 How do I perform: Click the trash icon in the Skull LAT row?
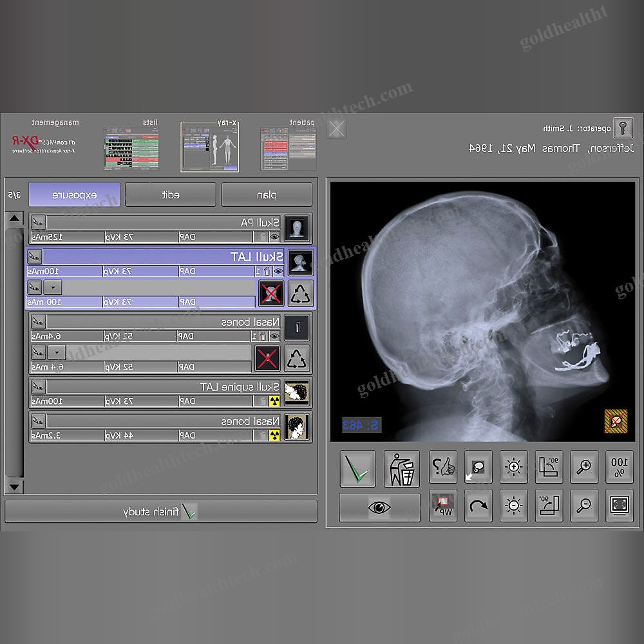click(x=267, y=272)
